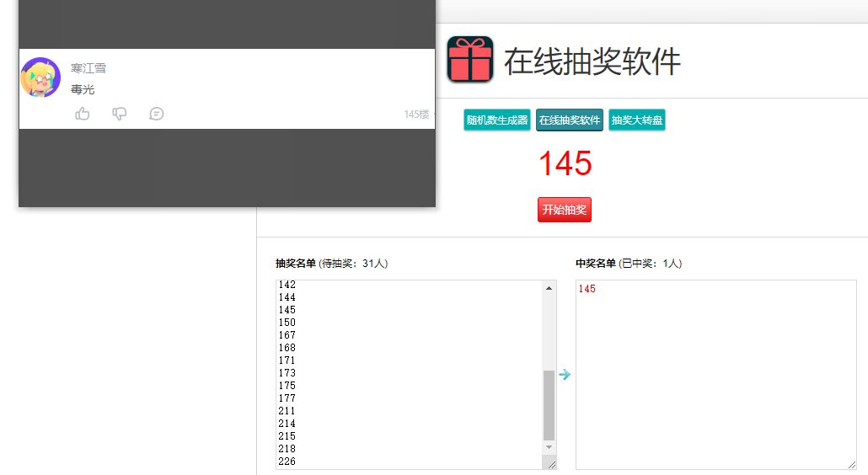The width and height of the screenshot is (868, 475).
Task: Switch to 抽奖大转盘 tab
Action: click(x=637, y=120)
